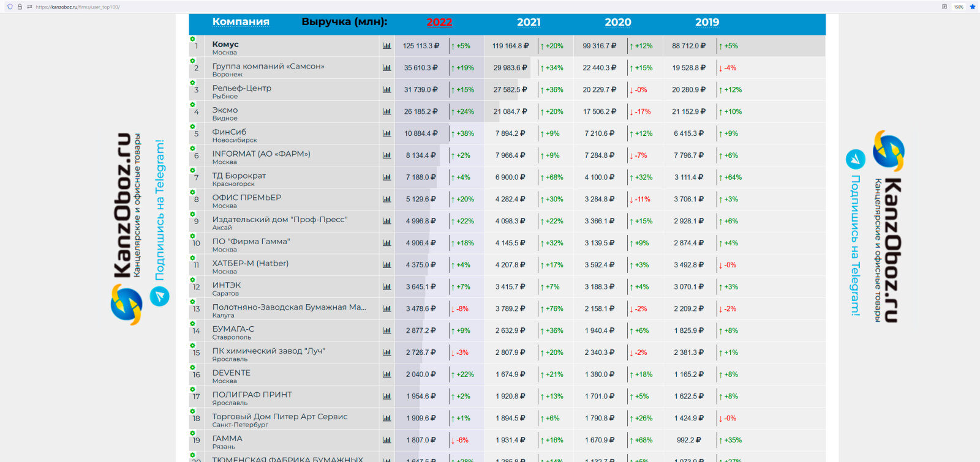Screen dimensions: 980x462
Task: Open chart icon for ГАММА Рязань row
Action: coord(386,441)
